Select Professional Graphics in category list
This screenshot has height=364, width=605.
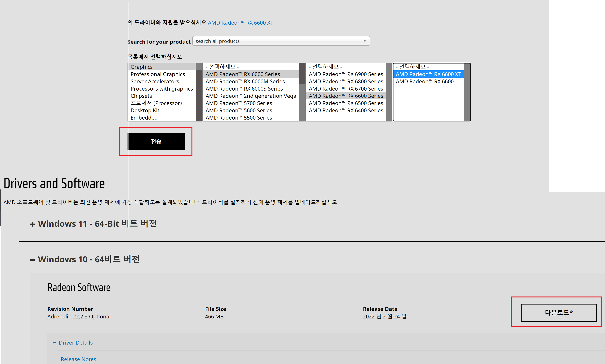click(x=158, y=74)
